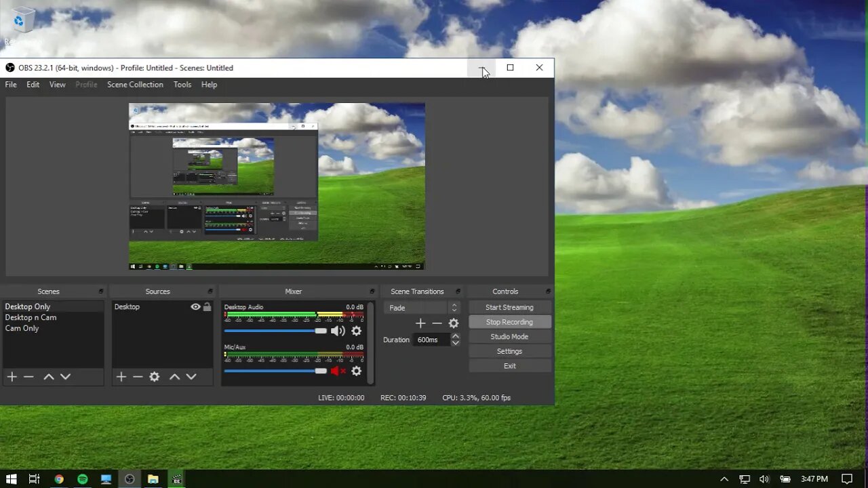Adjust the Mic/Aux volume slider
Image resolution: width=868 pixels, height=488 pixels.
[275, 371]
